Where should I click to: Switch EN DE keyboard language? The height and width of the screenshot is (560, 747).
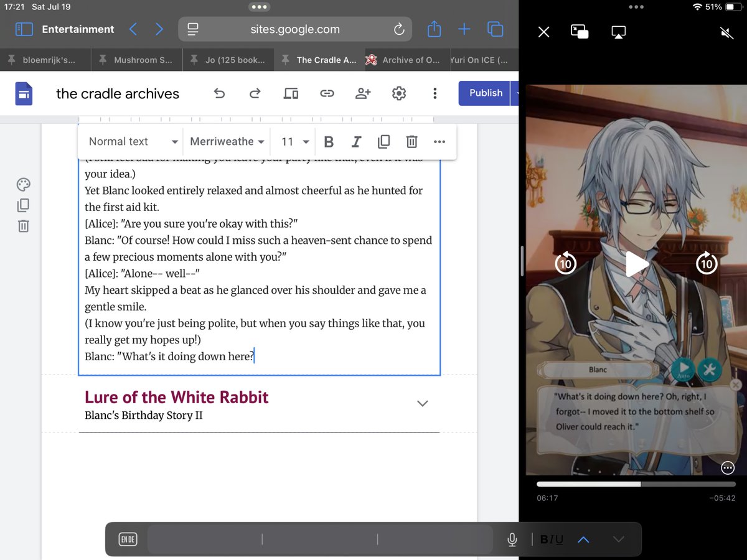pos(128,539)
